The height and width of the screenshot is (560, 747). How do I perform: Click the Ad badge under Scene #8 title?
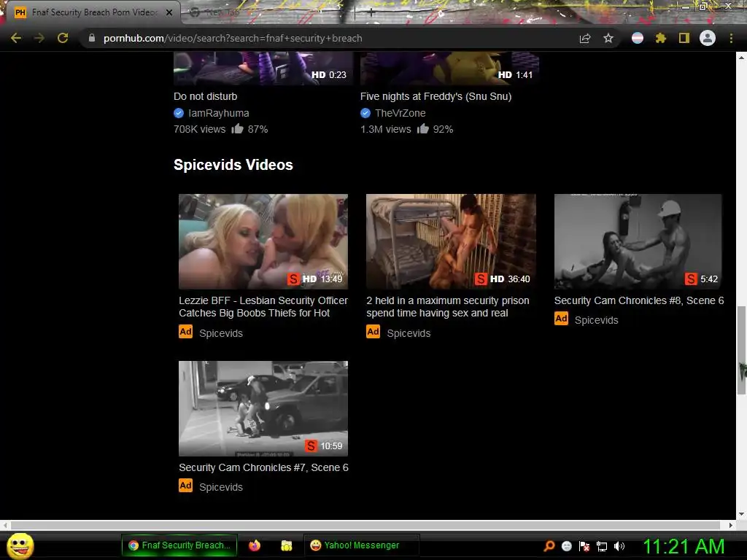561,319
